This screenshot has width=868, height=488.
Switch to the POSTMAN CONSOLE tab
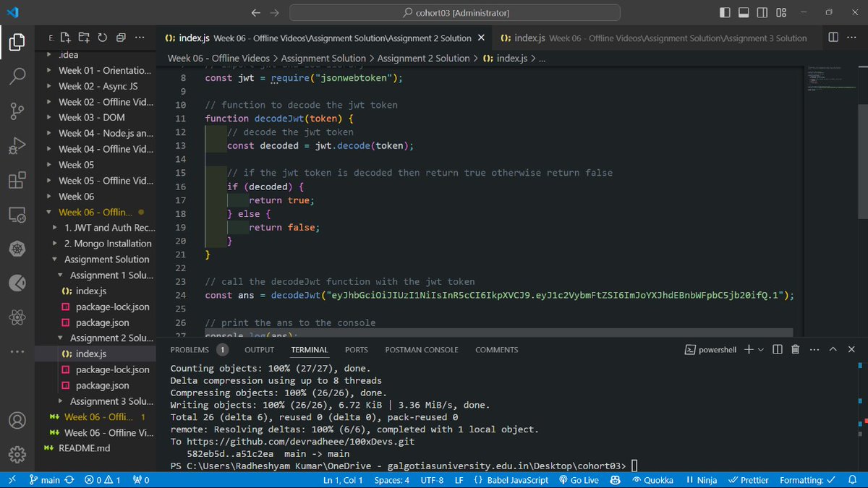[422, 349]
